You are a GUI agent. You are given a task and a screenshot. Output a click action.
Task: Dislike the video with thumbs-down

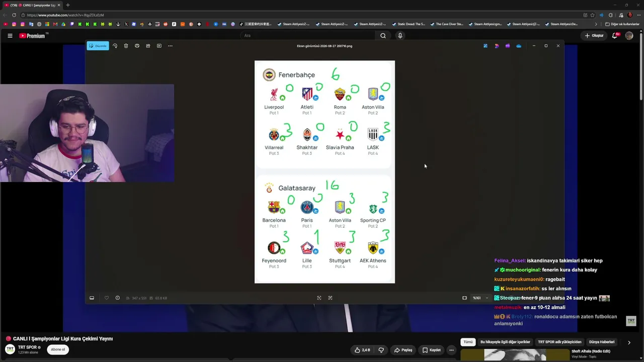coord(381,350)
